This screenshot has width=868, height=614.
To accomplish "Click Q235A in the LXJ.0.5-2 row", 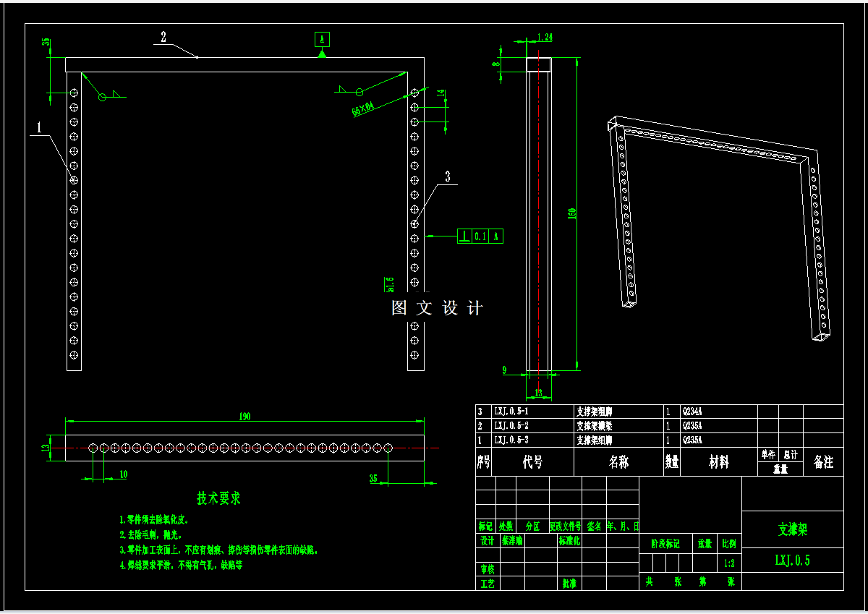I will [x=692, y=425].
